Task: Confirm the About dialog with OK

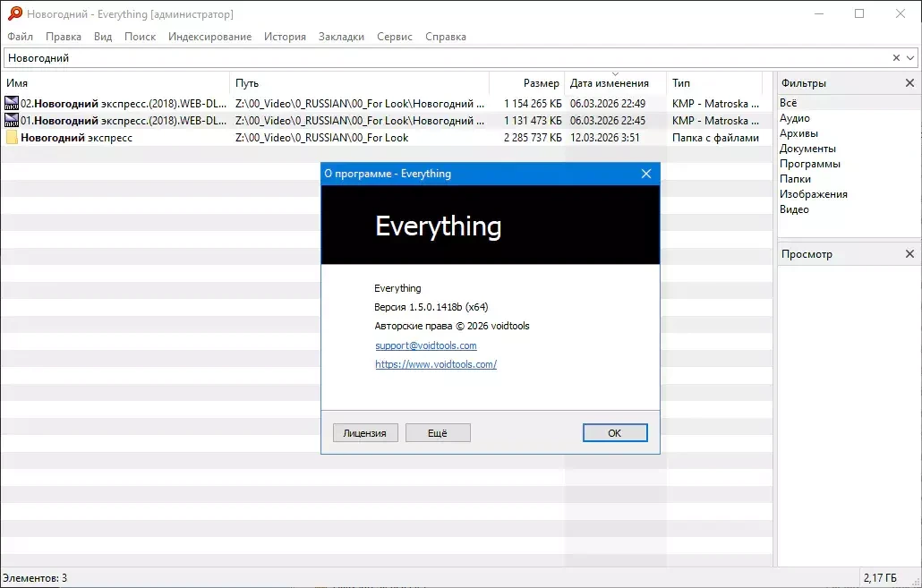Action: 615,433
